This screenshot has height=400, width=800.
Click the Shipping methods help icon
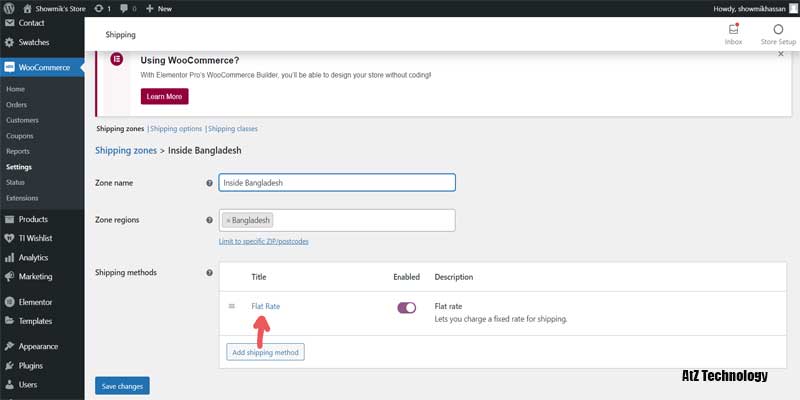(209, 272)
